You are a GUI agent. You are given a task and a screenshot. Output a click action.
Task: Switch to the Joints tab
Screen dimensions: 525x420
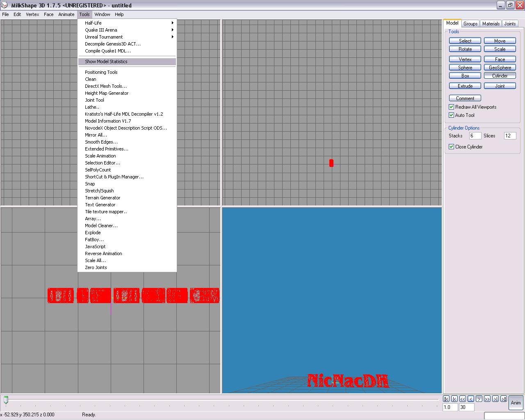(x=510, y=24)
